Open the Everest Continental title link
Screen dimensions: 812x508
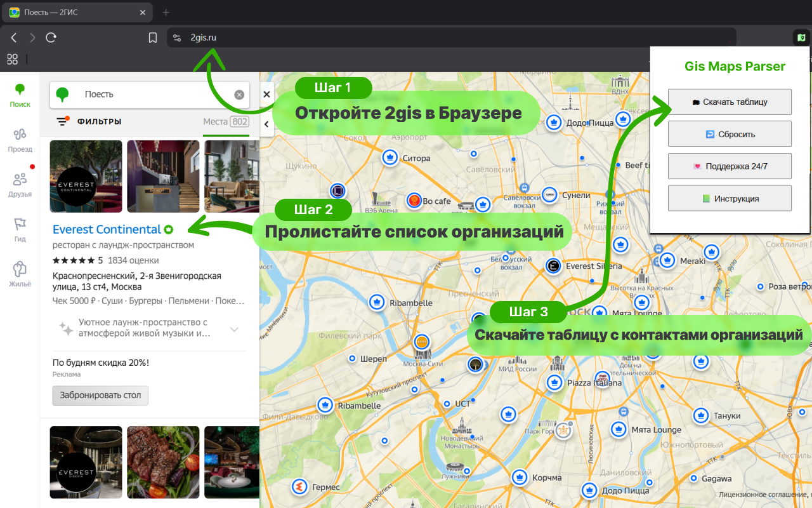coord(107,229)
